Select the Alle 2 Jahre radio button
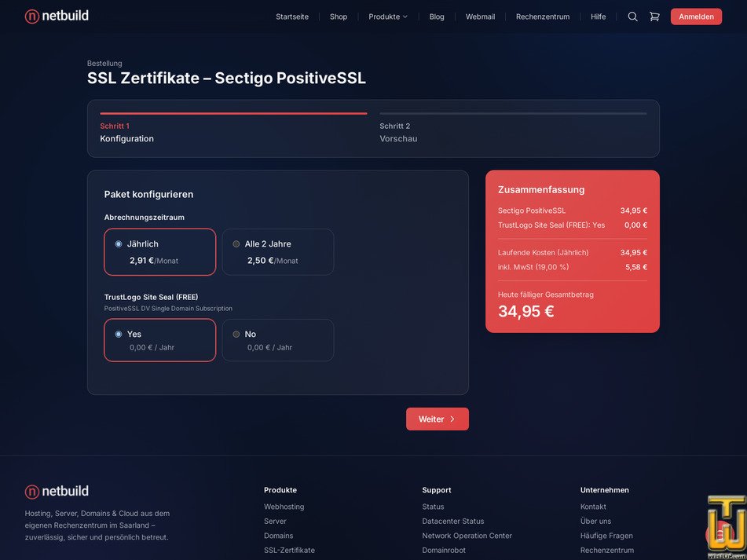Image resolution: width=747 pixels, height=560 pixels. (236, 243)
